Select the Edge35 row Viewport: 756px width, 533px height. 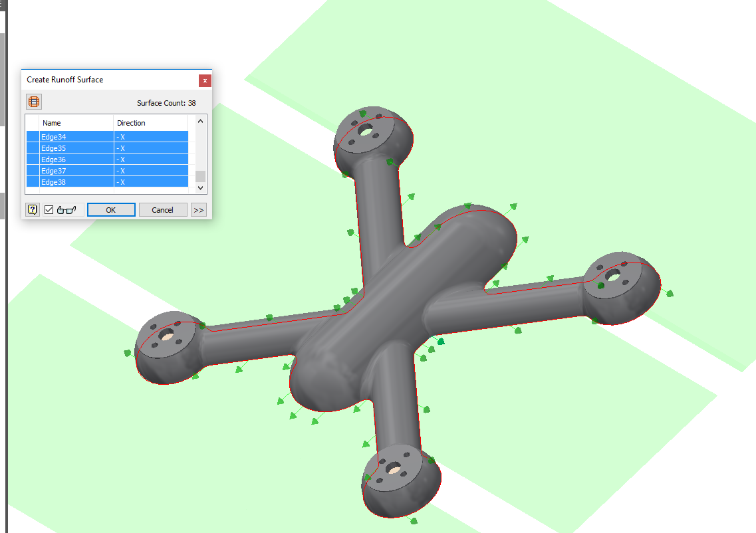click(x=107, y=148)
